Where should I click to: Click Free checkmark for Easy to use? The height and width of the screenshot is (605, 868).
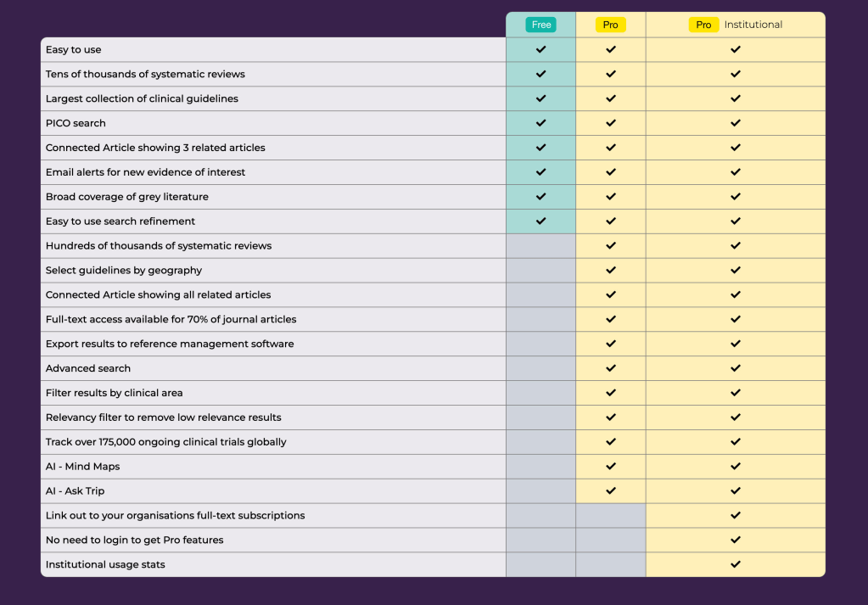point(541,49)
